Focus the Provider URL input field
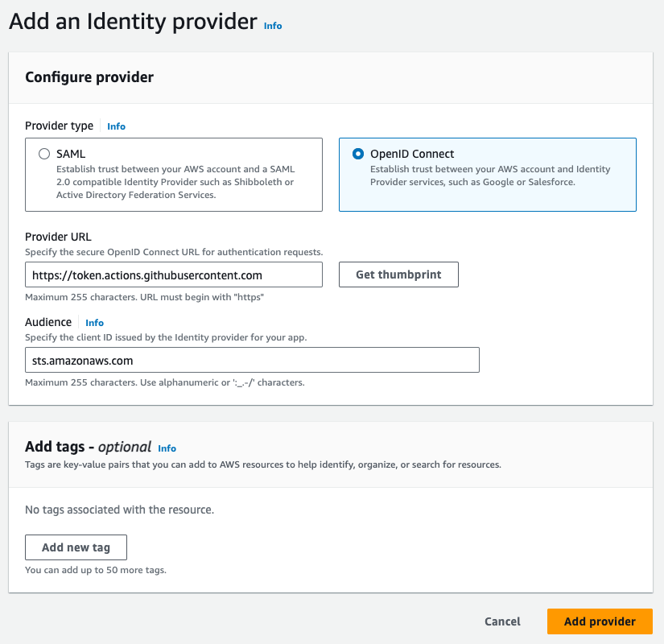664x644 pixels. point(173,275)
